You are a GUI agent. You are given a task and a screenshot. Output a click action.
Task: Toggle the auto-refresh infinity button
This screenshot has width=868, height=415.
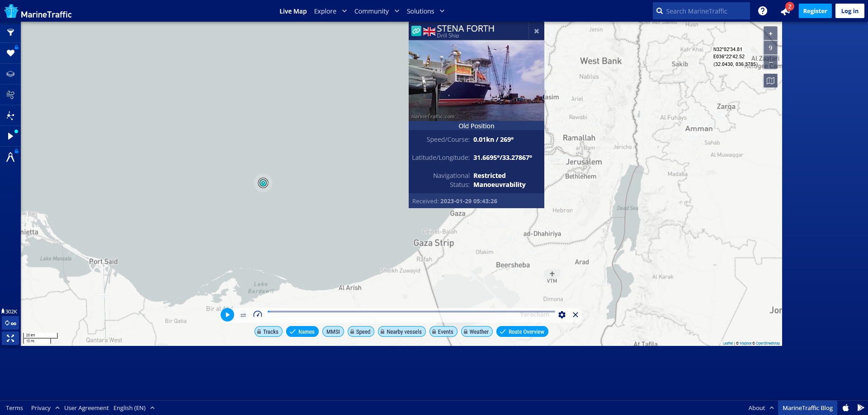pyautogui.click(x=10, y=323)
